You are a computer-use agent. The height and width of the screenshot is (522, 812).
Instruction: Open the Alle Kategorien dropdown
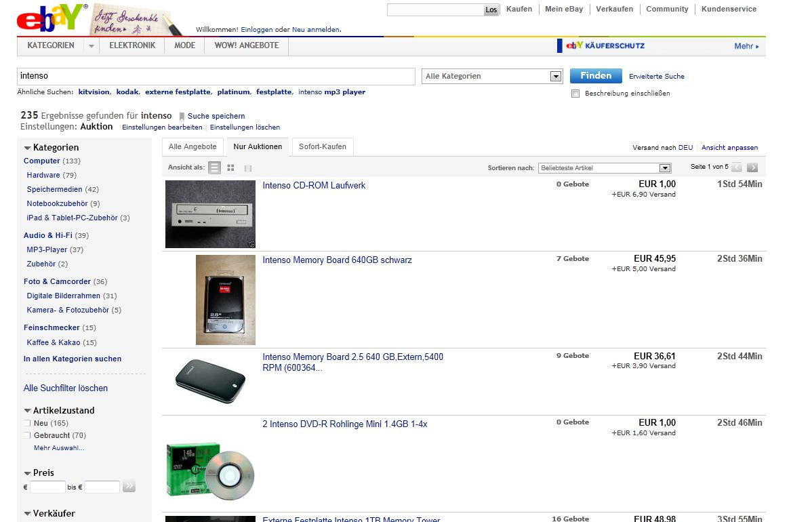pyautogui.click(x=492, y=76)
